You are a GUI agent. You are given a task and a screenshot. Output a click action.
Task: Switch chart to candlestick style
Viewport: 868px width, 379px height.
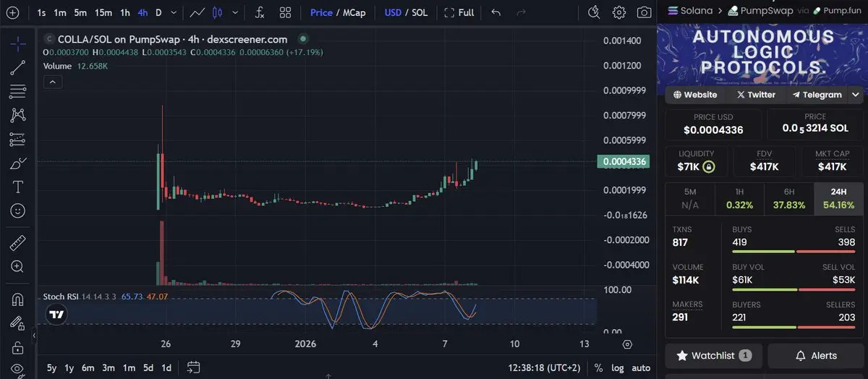[x=218, y=12]
